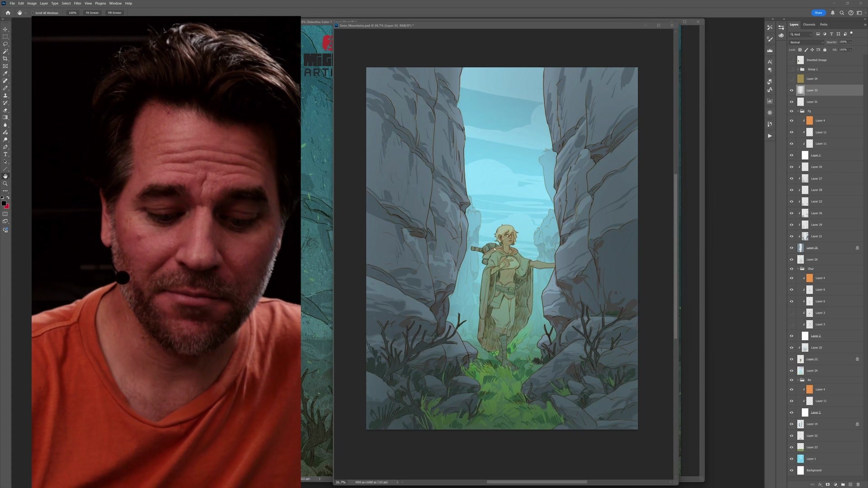Screen dimensions: 868x488
Task: Choose the Horizontal Type tool
Action: click(x=5, y=155)
